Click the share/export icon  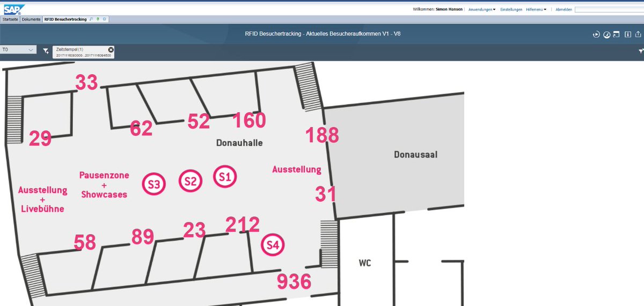[638, 34]
